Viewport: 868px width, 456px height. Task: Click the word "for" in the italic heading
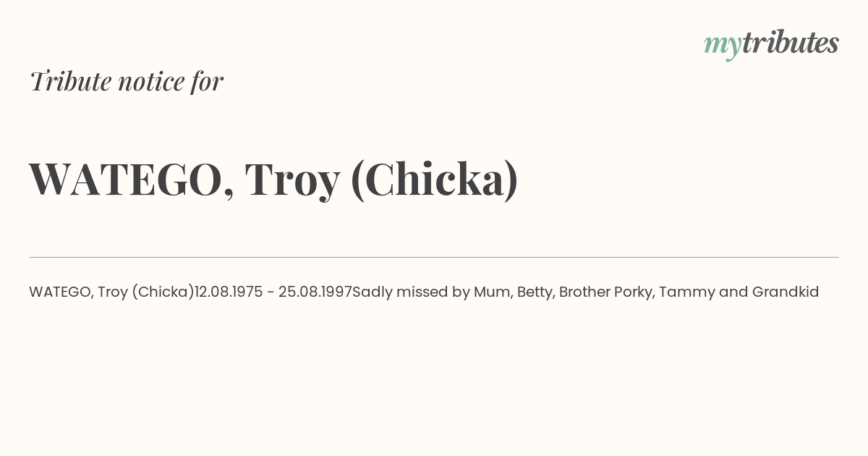207,82
